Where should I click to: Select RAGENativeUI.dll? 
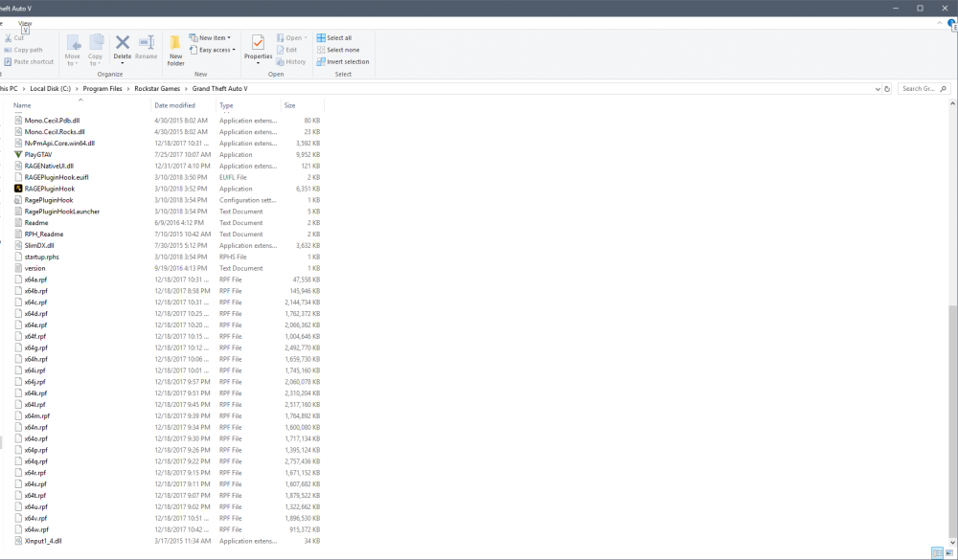click(49, 167)
